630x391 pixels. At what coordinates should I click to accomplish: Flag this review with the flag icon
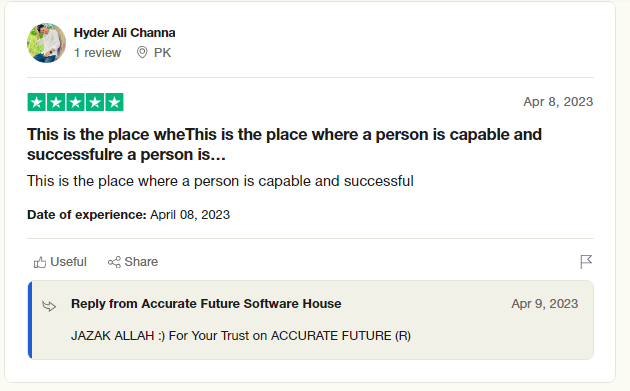(x=586, y=262)
